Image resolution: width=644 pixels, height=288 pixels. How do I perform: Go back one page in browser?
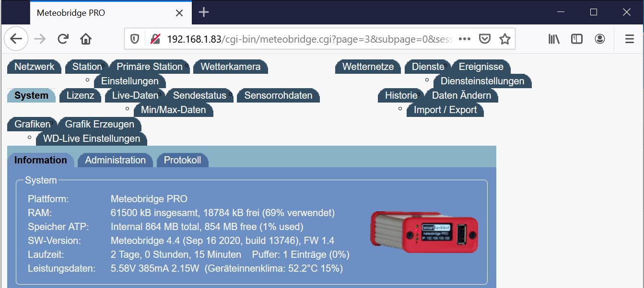click(16, 39)
